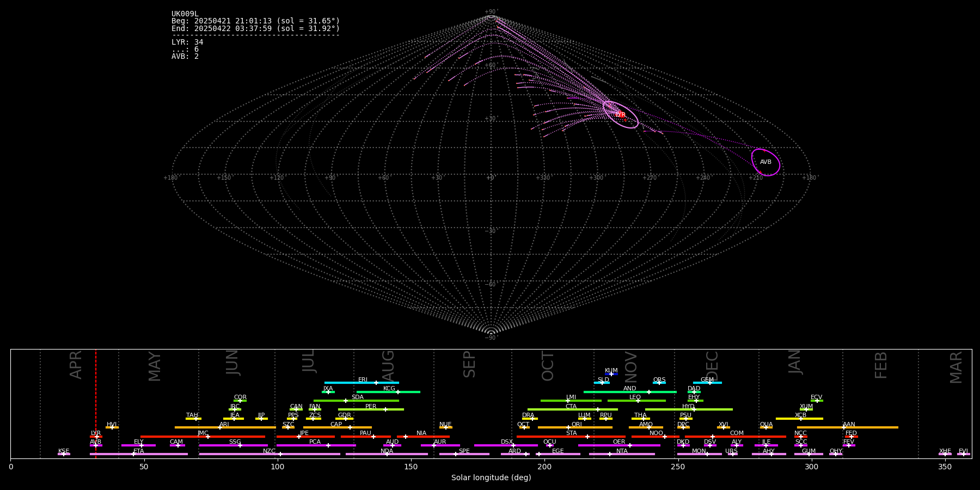Click the PCA shower label in the timeline

pyautogui.click(x=315, y=442)
